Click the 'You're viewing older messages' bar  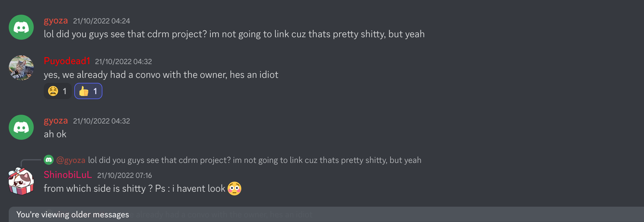point(326,214)
